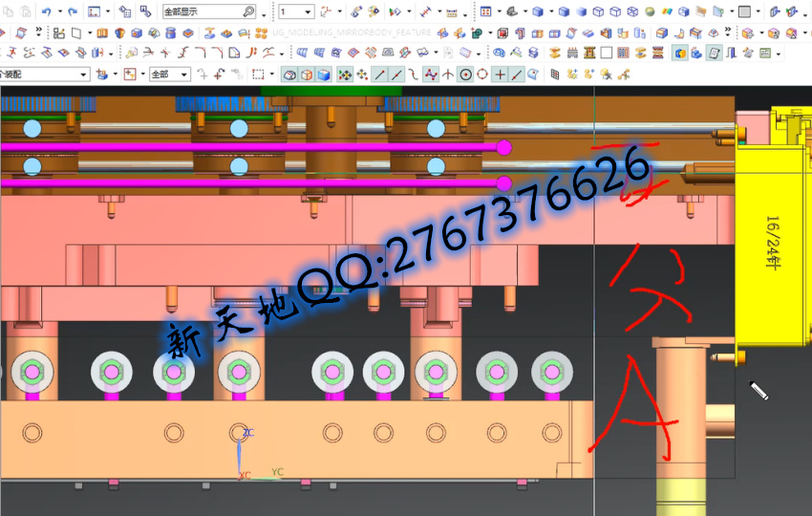Click the Studio sphere rendering icon

coord(650,12)
